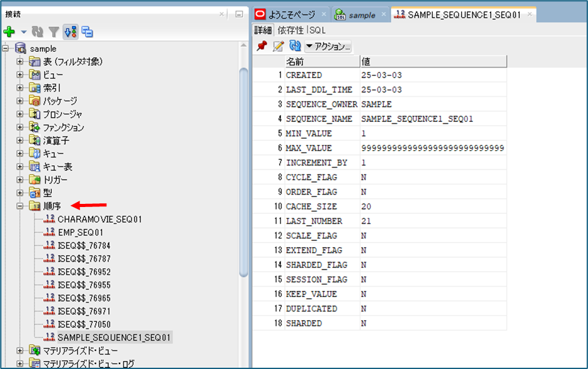
Task: Click the 値 column header
Action: pyautogui.click(x=433, y=61)
